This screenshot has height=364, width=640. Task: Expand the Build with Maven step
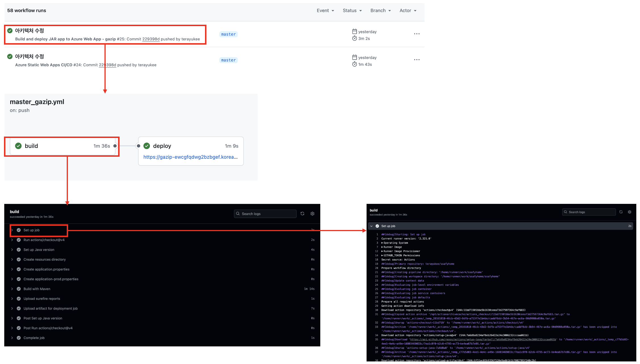pyautogui.click(x=37, y=289)
